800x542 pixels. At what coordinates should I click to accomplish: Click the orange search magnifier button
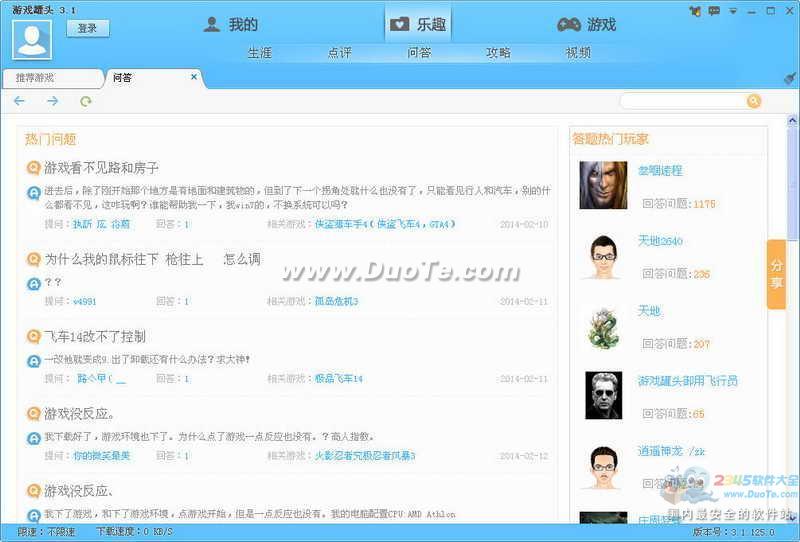point(754,101)
